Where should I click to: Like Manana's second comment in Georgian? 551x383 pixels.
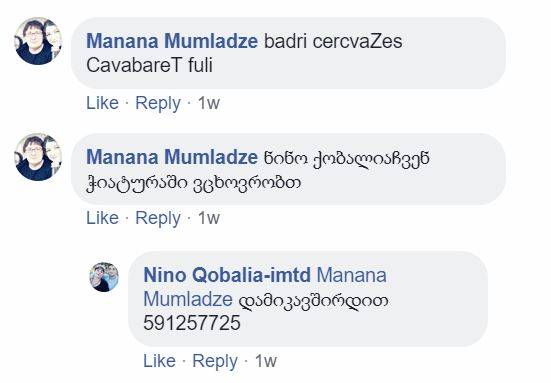[102, 218]
